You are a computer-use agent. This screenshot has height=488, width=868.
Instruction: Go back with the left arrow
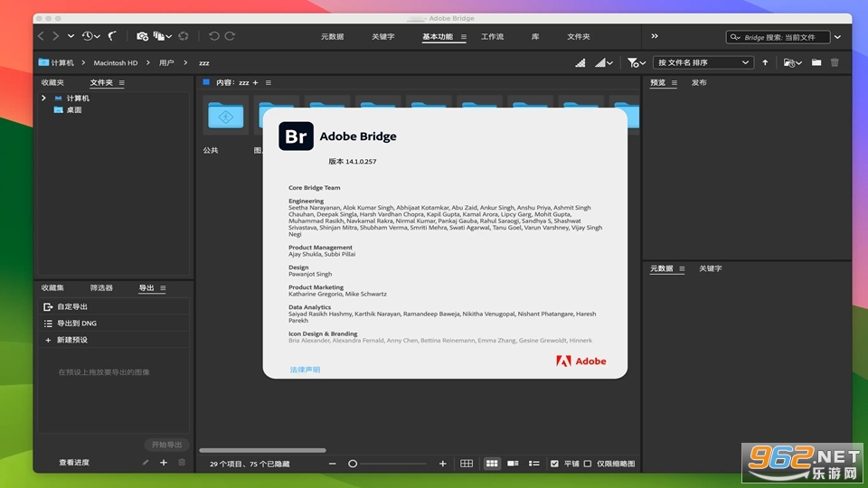coord(41,36)
